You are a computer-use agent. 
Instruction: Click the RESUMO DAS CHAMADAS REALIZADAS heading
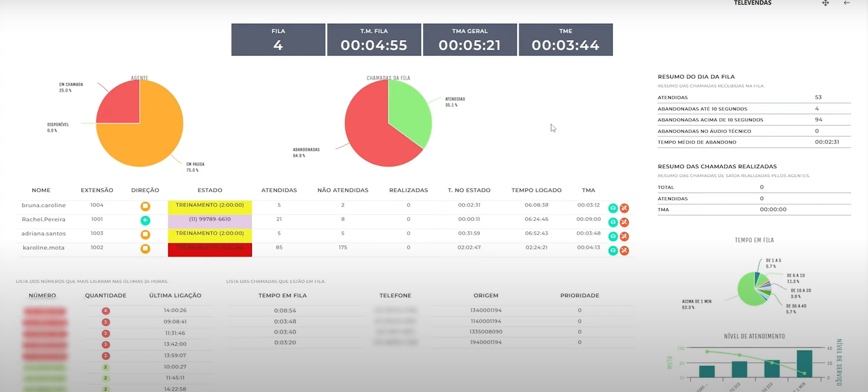(717, 166)
